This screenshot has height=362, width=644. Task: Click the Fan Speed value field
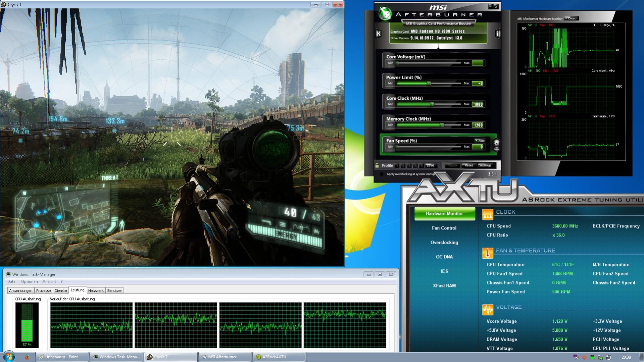[478, 147]
